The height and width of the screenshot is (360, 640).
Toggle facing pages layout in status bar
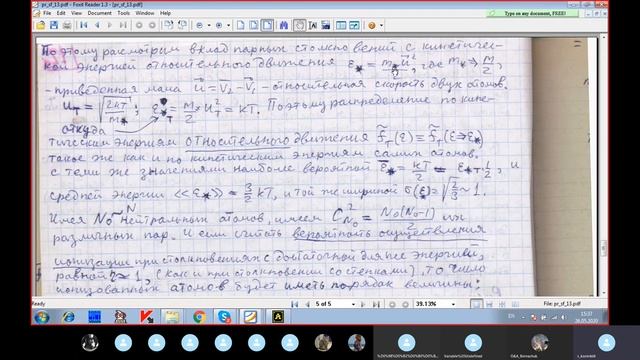click(x=502, y=304)
